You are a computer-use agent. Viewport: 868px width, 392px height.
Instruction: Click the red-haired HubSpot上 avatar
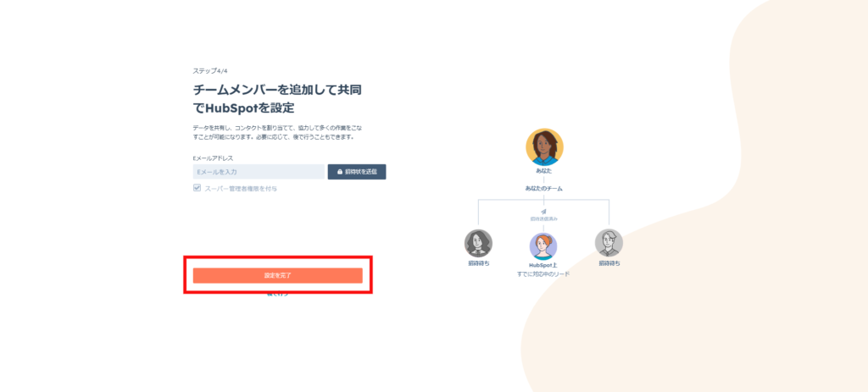tap(543, 246)
